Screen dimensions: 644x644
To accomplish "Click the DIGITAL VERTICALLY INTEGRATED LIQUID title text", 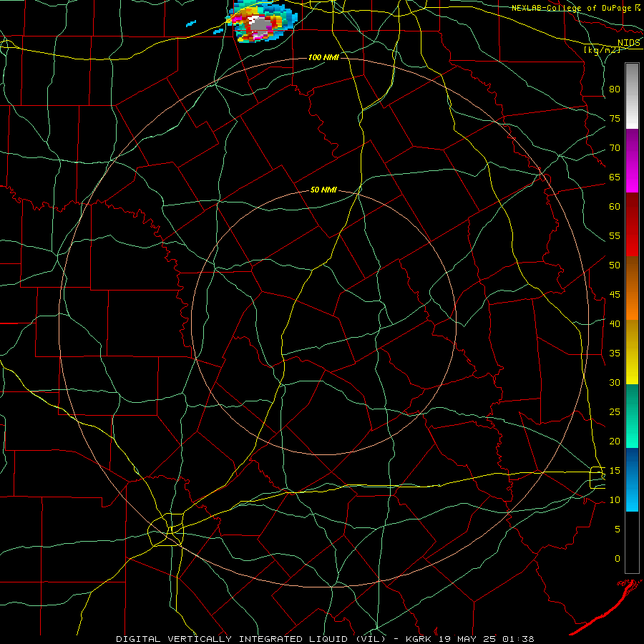I will pos(233,639).
